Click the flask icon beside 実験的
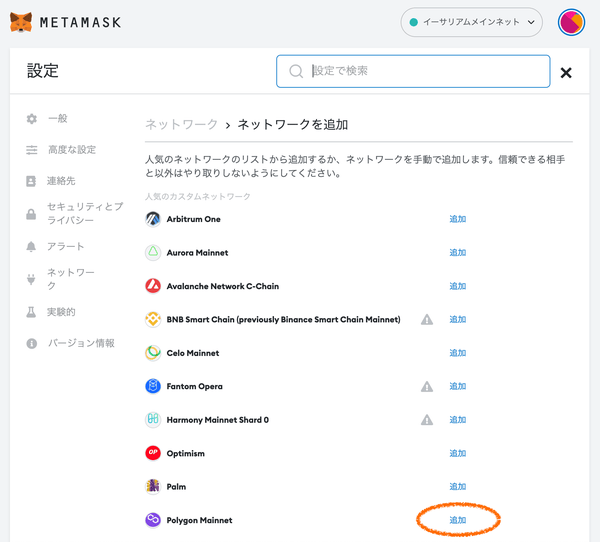This screenshot has height=542, width=600. (x=31, y=312)
